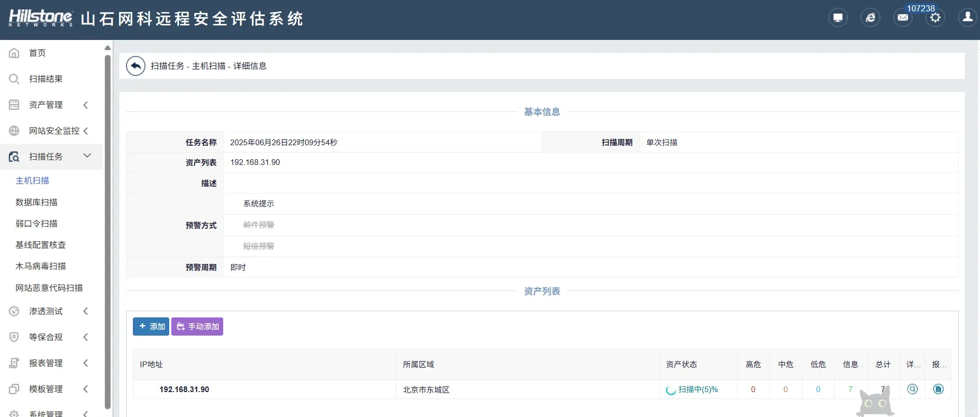Open the monitor screen icon in header
The height and width of the screenshot is (417, 980).
[x=838, y=18]
